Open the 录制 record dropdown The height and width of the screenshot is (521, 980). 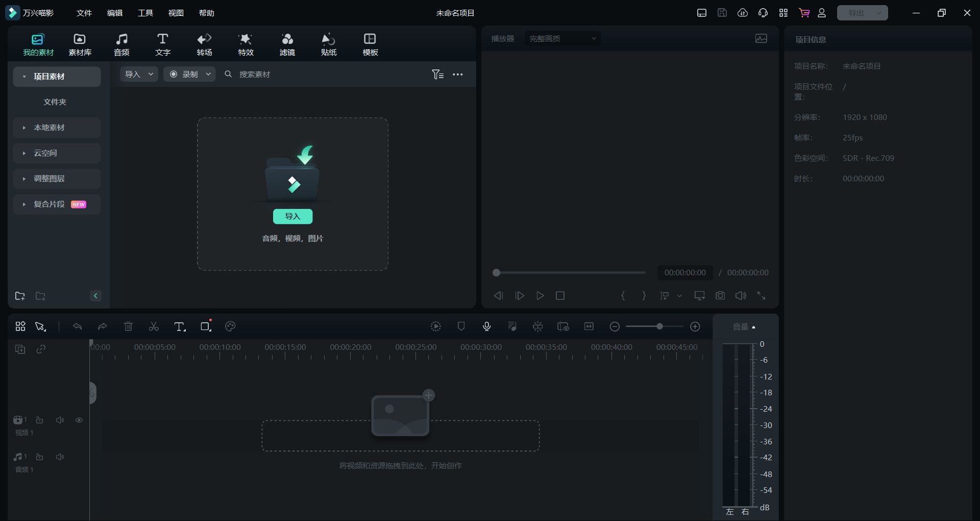pos(208,75)
